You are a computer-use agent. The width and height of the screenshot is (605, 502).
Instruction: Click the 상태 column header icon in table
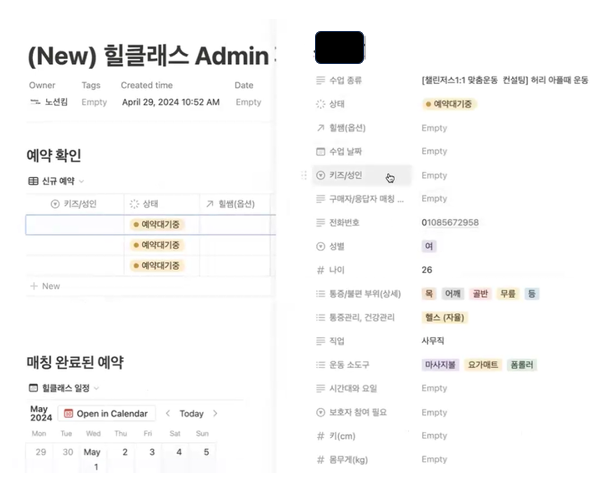[134, 204]
